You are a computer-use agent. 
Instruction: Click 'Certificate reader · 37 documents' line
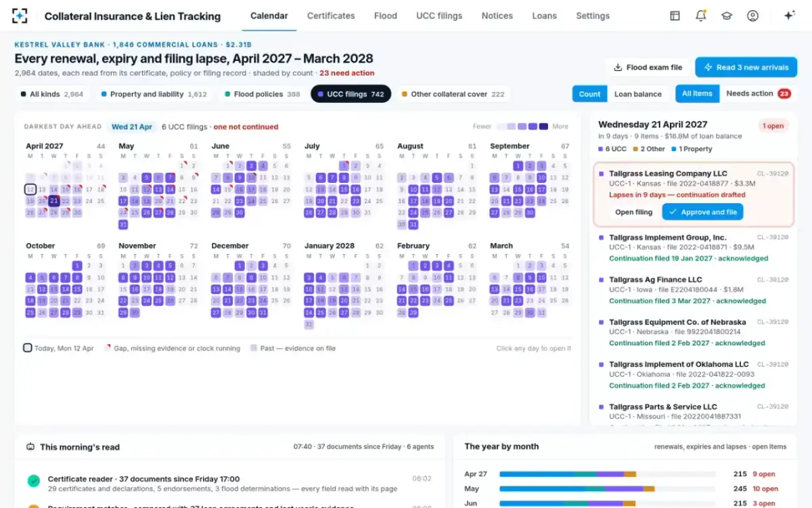point(143,479)
